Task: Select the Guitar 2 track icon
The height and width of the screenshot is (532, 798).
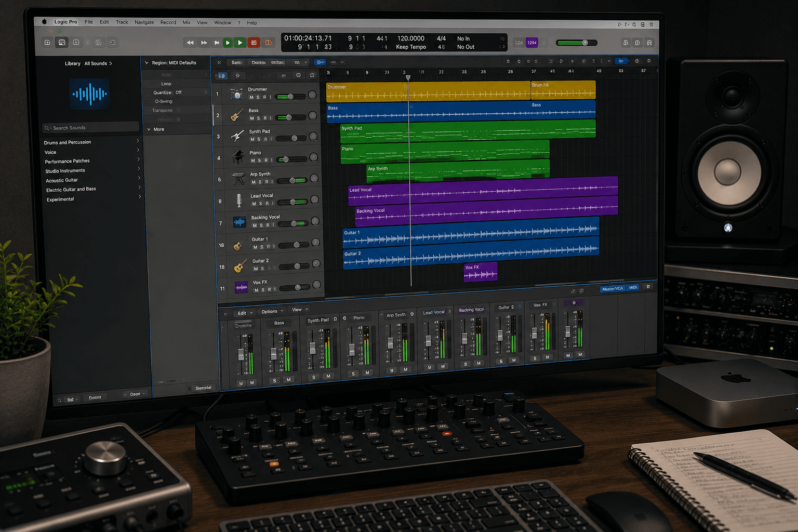Action: (241, 265)
